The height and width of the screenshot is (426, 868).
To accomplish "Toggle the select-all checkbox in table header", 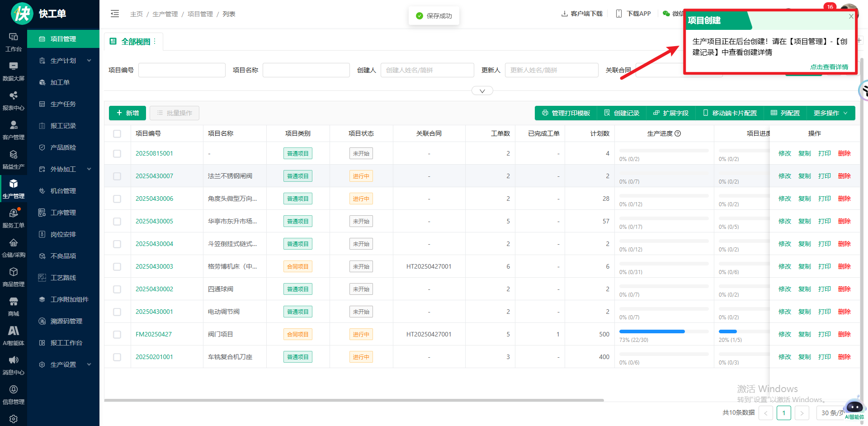I will (117, 134).
